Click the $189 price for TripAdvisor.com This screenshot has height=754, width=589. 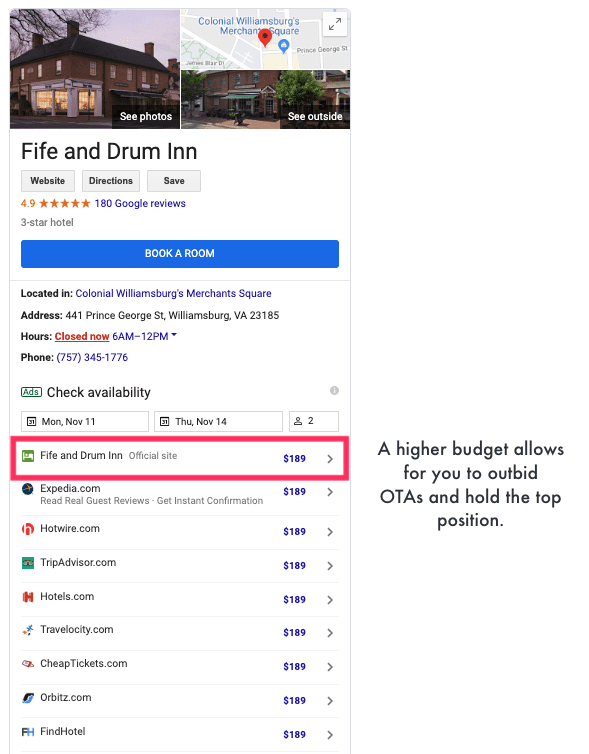tap(294, 566)
